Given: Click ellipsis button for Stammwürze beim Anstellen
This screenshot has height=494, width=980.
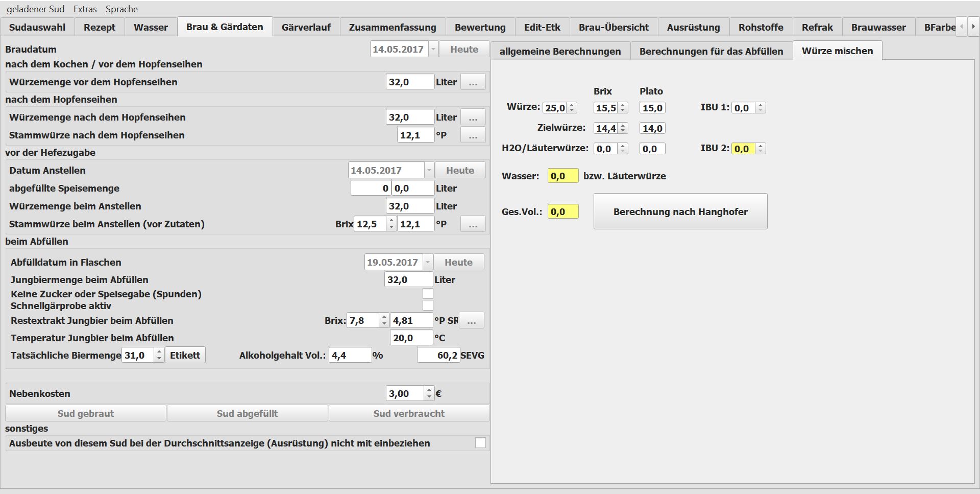Looking at the screenshot, I should coord(473,224).
